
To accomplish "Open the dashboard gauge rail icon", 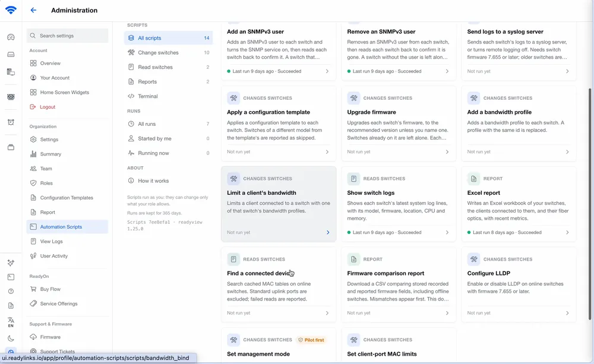I will [11, 37].
